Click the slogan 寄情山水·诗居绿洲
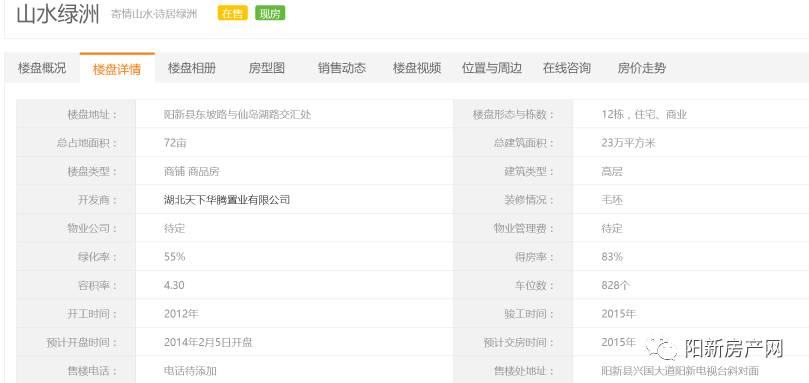This screenshot has width=809, height=383. click(154, 14)
